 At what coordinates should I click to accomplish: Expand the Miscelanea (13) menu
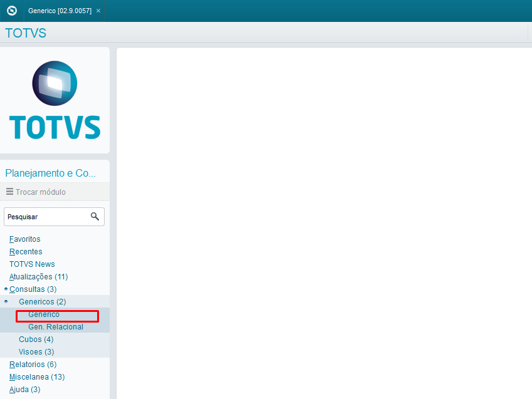[37, 377]
